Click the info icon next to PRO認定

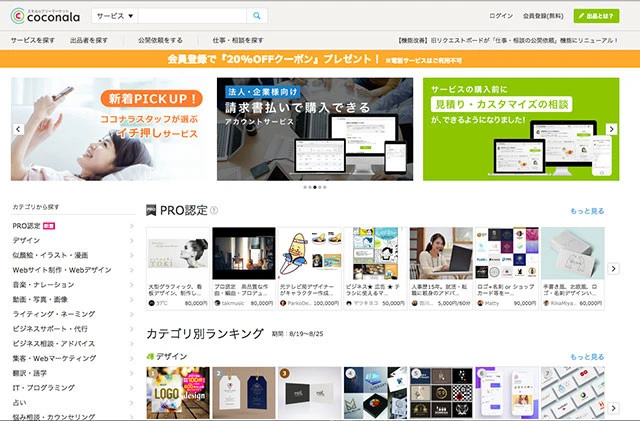tap(214, 210)
